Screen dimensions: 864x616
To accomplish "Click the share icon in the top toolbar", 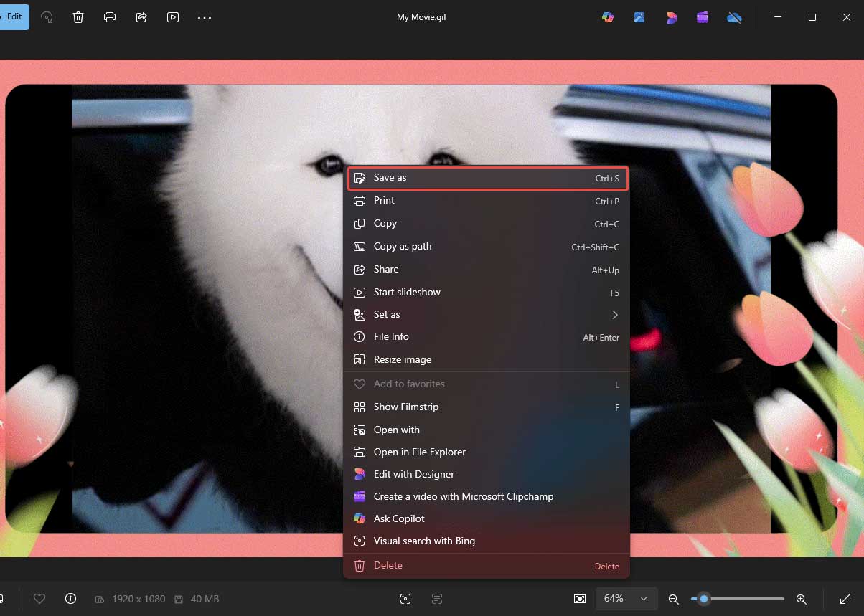I will click(141, 17).
